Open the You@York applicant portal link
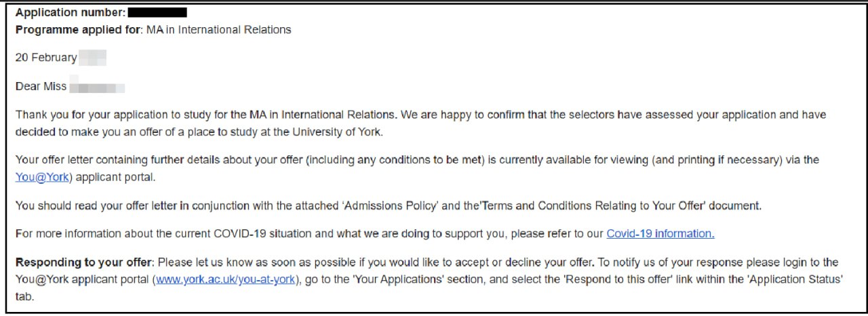 tap(42, 177)
